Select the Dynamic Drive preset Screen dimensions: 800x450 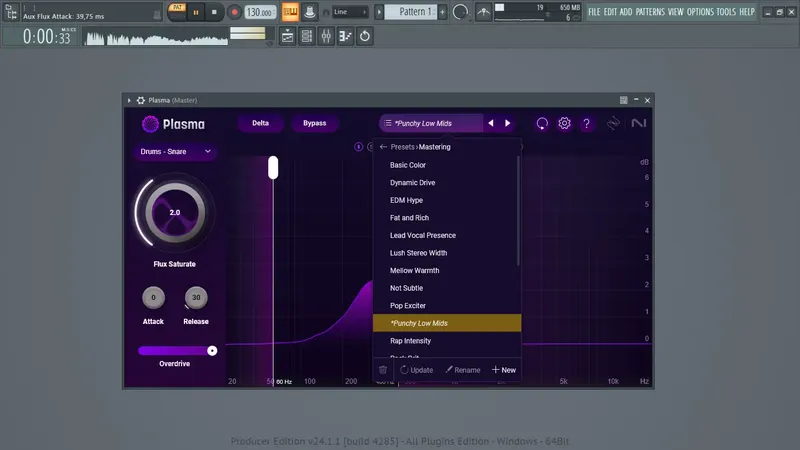tap(447, 183)
